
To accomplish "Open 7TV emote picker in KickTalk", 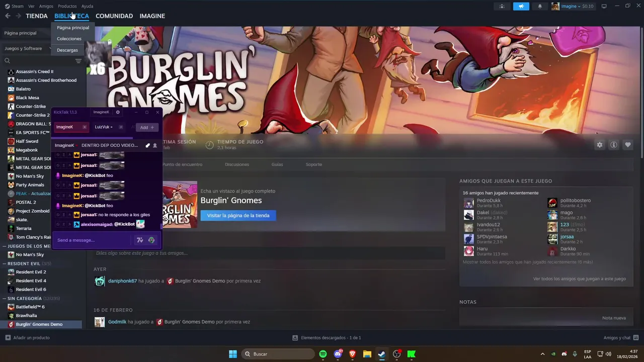I will pos(140,240).
